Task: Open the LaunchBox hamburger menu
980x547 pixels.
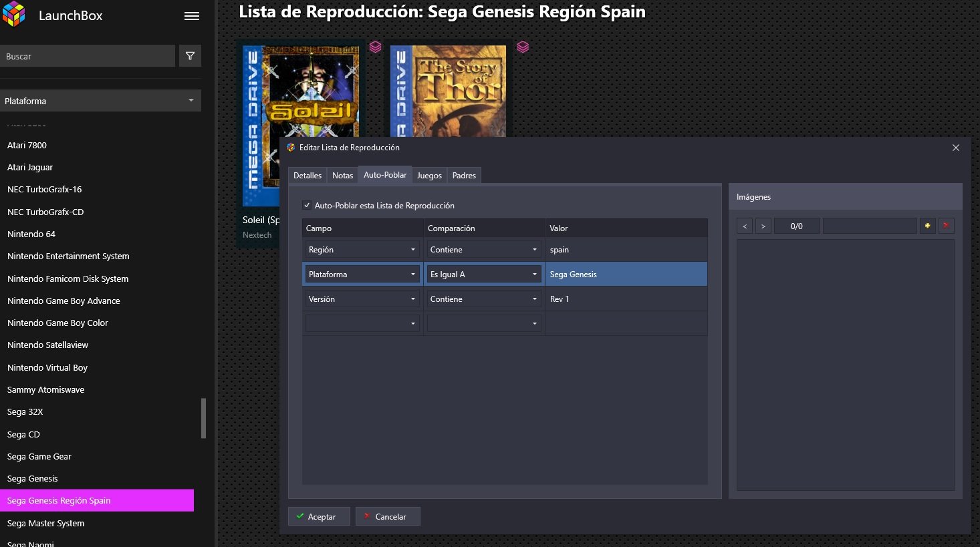Action: (x=192, y=16)
